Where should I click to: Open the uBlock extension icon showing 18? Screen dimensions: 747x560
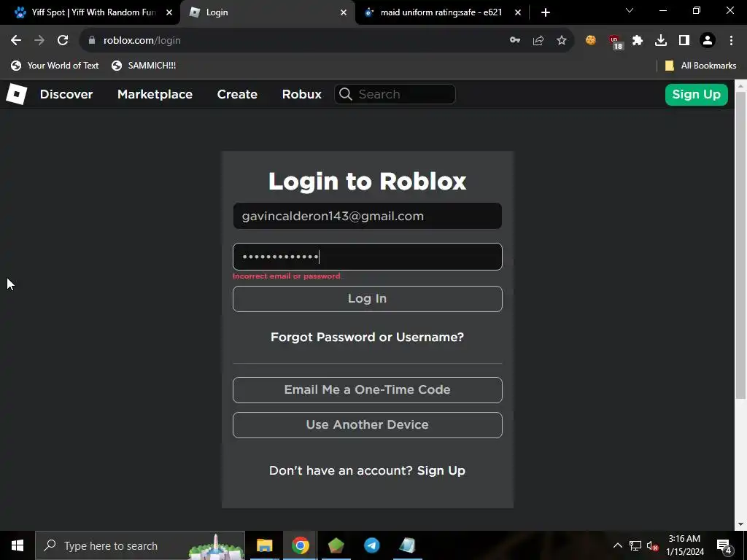tap(616, 42)
